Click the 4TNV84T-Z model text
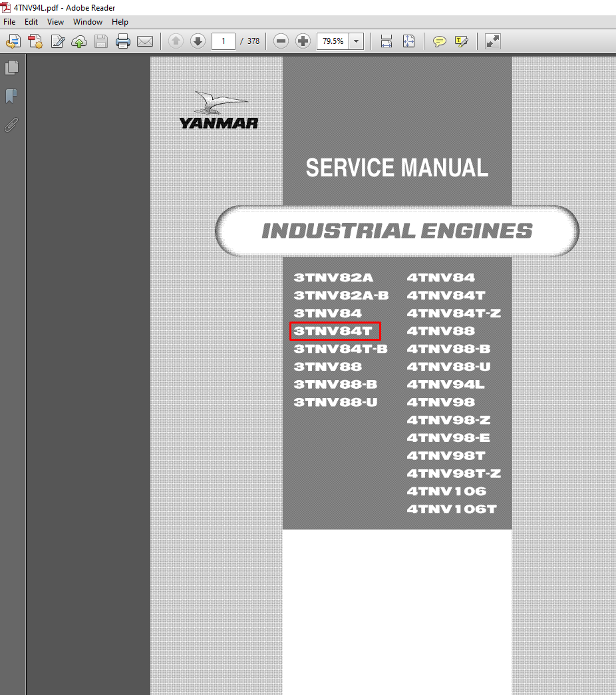The image size is (616, 695). pyautogui.click(x=454, y=313)
